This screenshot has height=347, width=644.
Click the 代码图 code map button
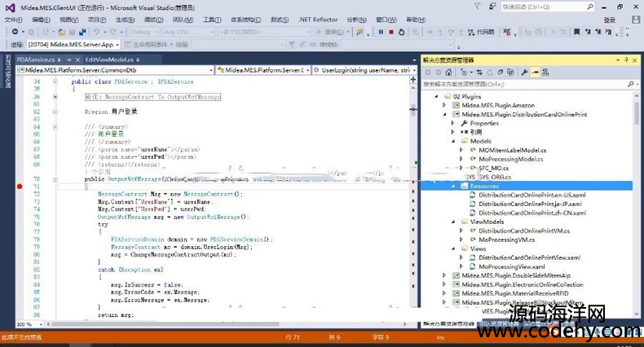tap(481, 32)
